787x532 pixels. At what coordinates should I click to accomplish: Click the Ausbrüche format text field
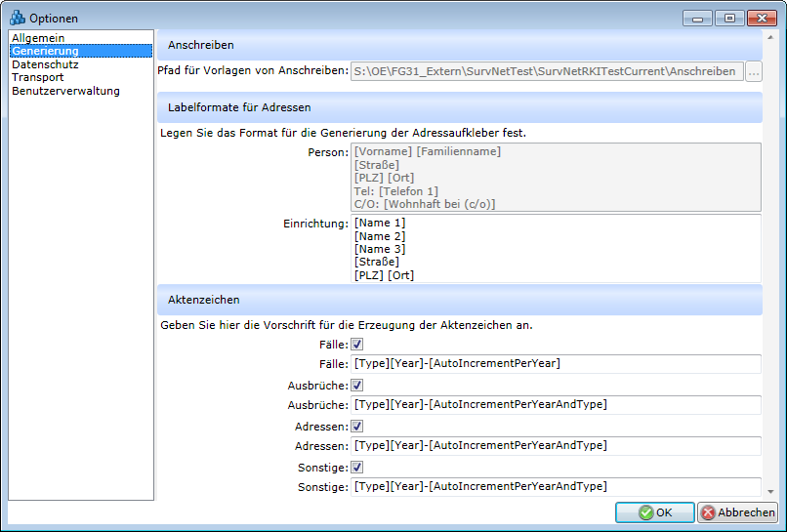coord(556,404)
